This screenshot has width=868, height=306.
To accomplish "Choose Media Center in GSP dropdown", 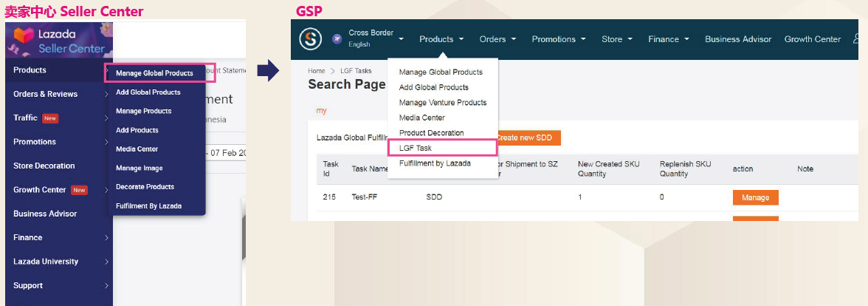I will point(422,118).
